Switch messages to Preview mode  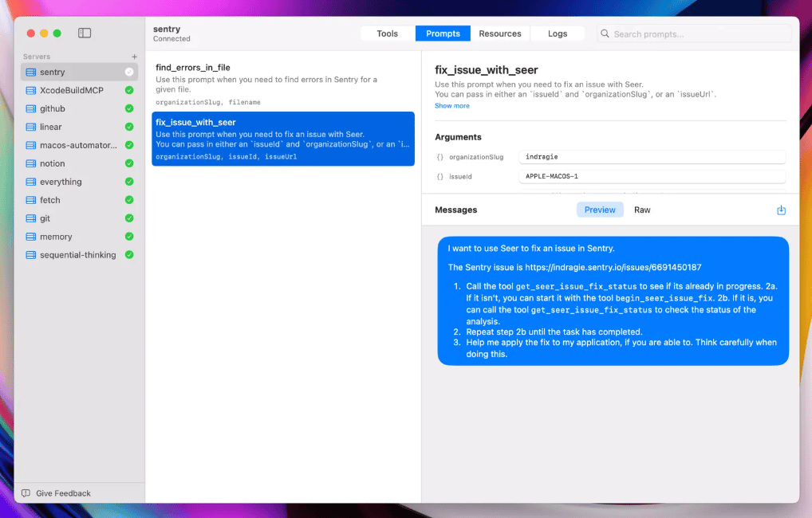[600, 210]
